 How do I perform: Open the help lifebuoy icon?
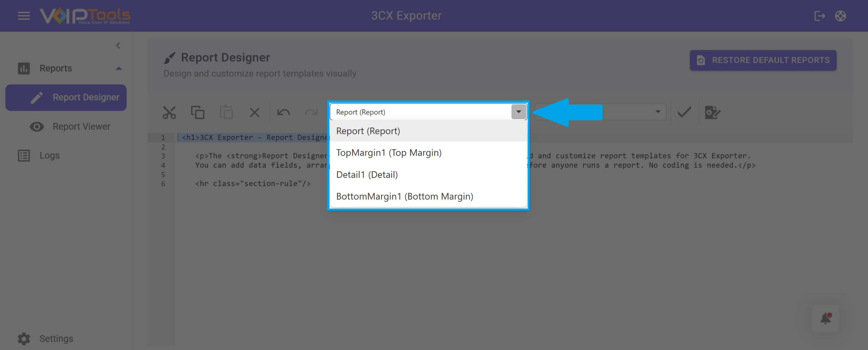841,16
